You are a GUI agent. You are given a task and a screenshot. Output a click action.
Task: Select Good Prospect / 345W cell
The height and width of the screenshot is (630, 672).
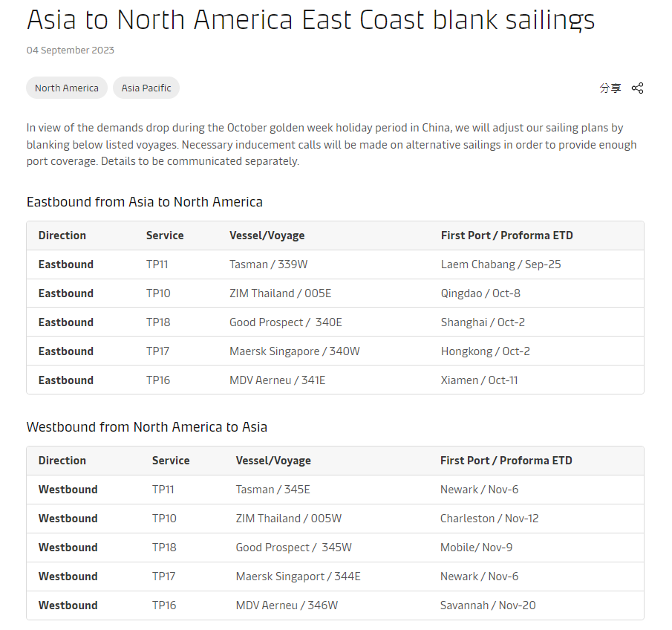[x=293, y=548]
